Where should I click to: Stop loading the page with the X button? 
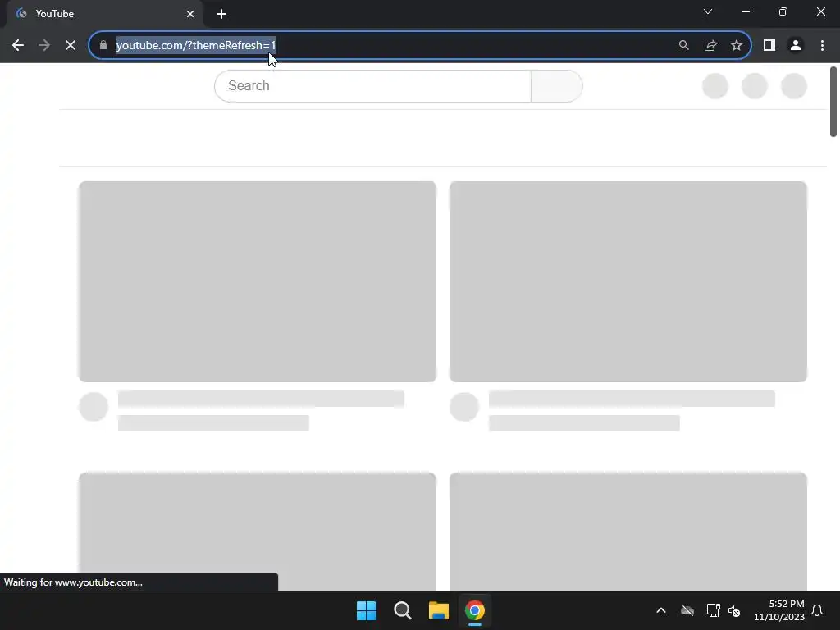click(71, 46)
